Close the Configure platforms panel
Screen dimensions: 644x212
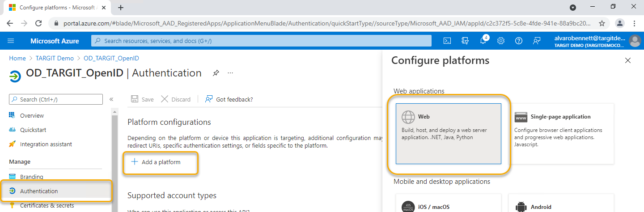(628, 60)
